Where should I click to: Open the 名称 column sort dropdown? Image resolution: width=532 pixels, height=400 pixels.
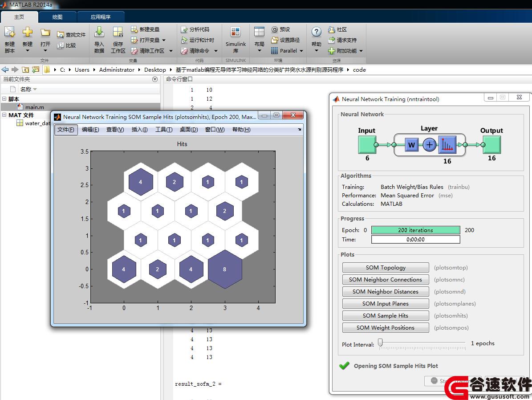tap(35, 89)
